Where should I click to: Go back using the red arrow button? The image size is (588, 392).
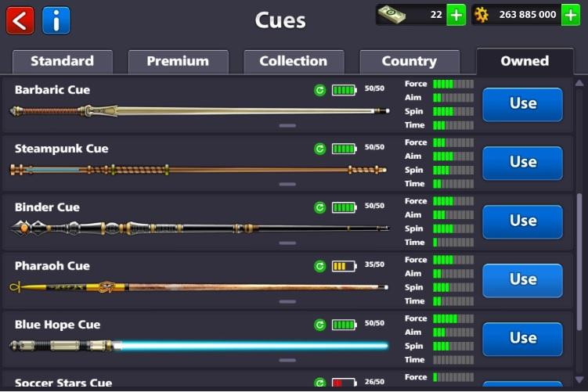(x=20, y=20)
